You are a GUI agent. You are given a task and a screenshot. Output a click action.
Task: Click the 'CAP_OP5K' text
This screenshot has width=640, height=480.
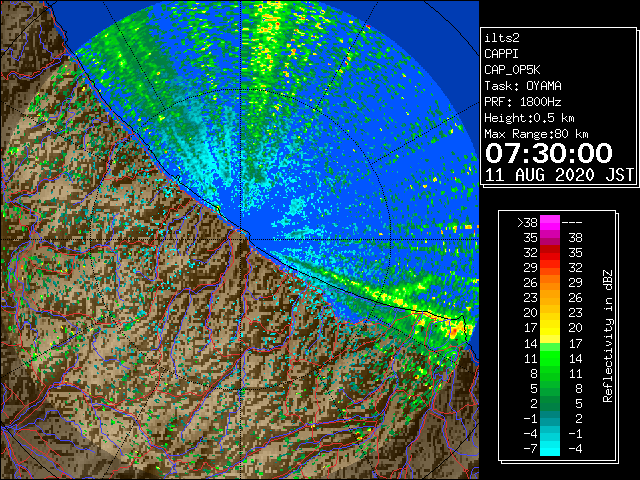(512, 70)
